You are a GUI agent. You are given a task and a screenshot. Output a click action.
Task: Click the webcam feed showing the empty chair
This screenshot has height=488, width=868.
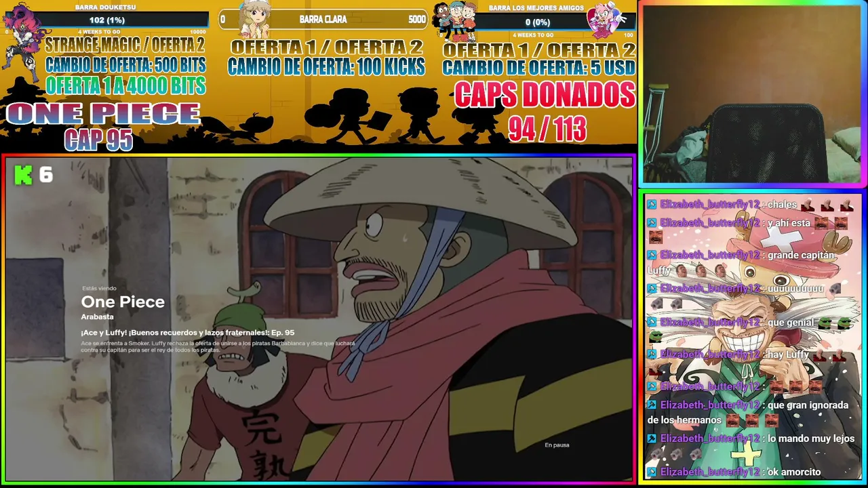coord(751,94)
